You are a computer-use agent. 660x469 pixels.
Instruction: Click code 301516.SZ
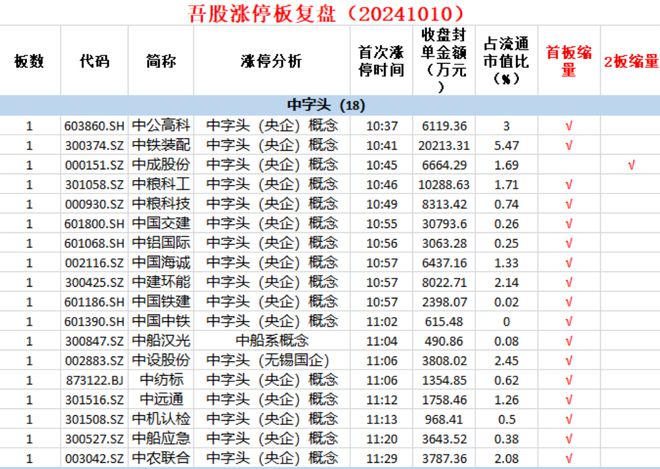click(94, 400)
